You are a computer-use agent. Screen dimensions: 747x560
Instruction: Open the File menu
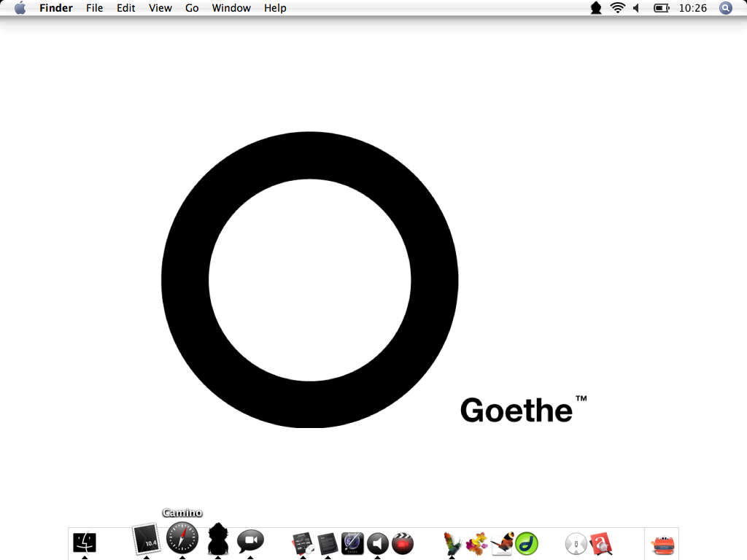click(x=94, y=8)
